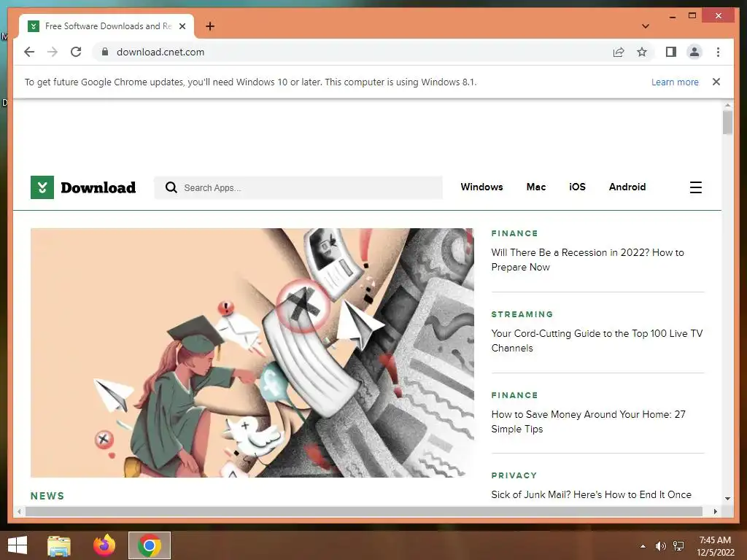
Task: Click the horizontal scrollbar left arrow
Action: (19, 511)
